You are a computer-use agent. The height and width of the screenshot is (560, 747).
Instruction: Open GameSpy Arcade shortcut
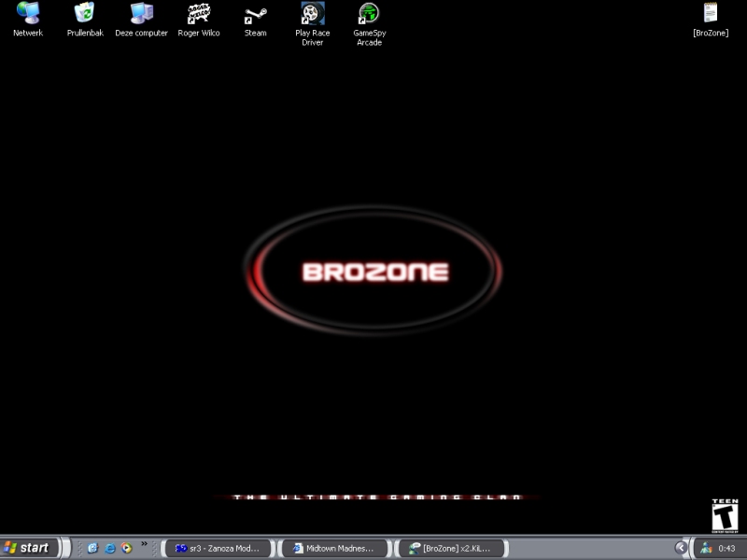(369, 14)
